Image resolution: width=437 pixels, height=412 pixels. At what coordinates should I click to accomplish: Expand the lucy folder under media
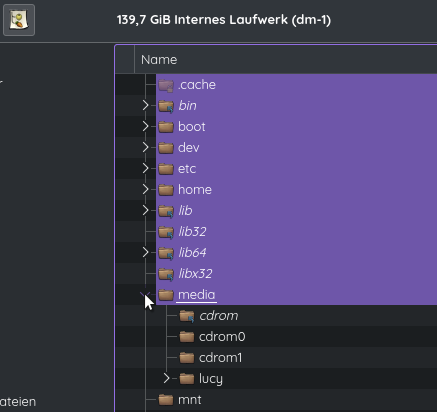166,378
